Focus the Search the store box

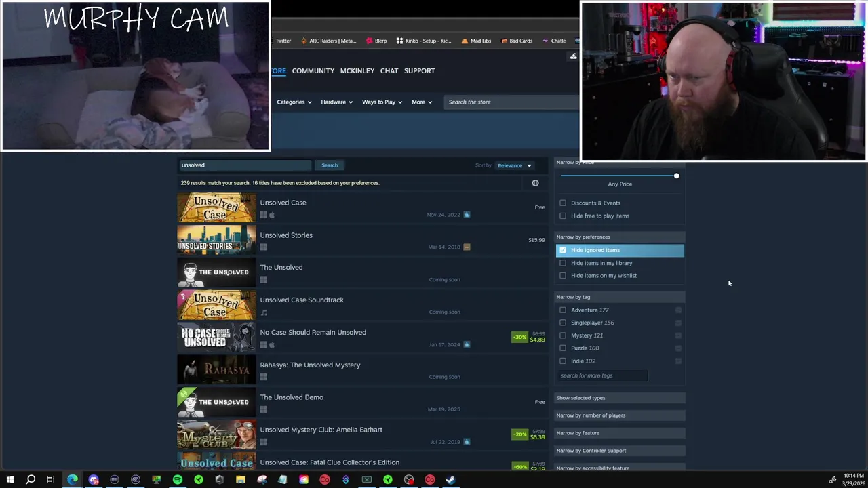[x=512, y=102]
